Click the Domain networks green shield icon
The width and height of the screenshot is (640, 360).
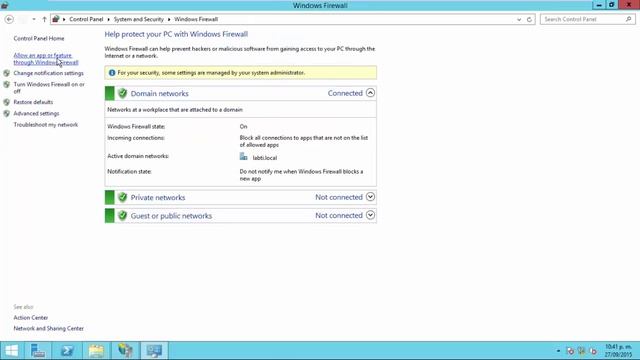[x=122, y=93]
